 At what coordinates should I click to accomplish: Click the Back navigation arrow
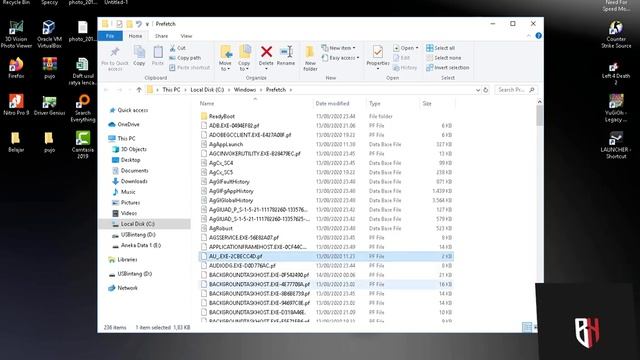click(x=107, y=90)
